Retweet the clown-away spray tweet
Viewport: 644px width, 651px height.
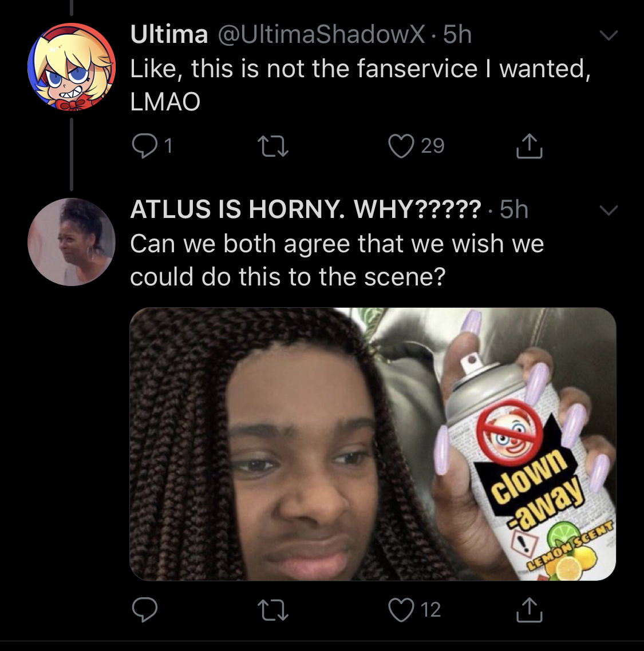click(273, 610)
